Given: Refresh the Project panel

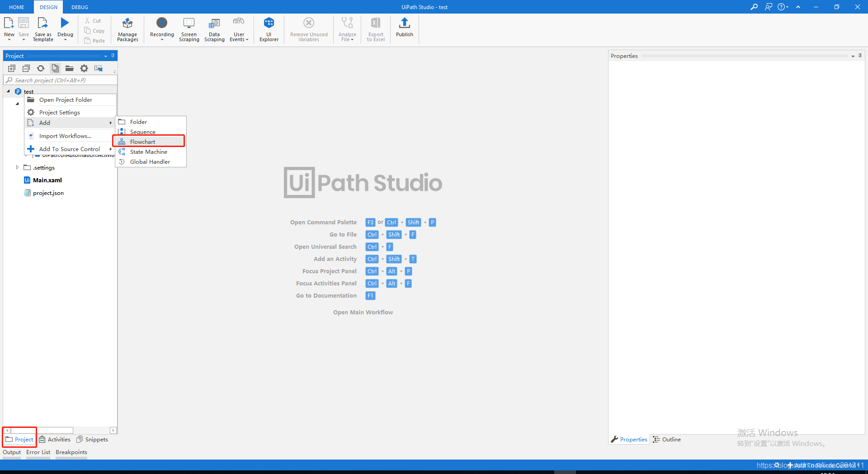Looking at the screenshot, I should tap(41, 68).
